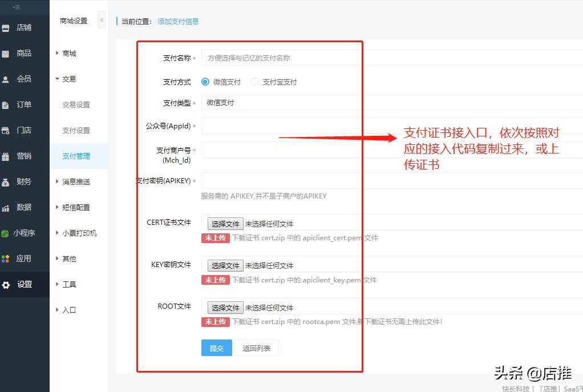The width and height of the screenshot is (583, 392).
Task: Open 支付设置 menu item
Action: coord(76,130)
